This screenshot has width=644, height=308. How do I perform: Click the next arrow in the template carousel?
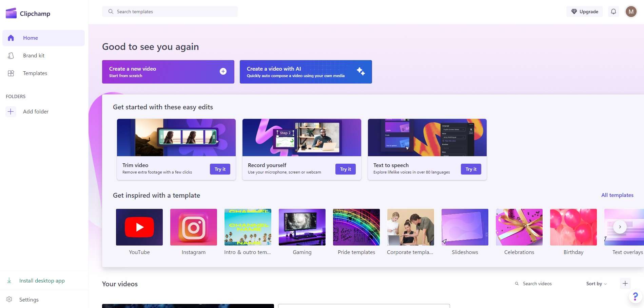pos(620,227)
